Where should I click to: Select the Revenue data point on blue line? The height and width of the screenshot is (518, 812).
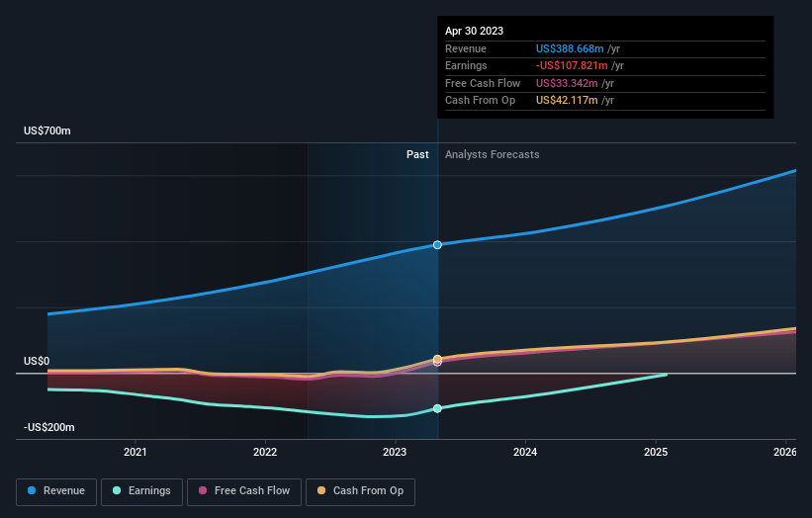coord(437,245)
